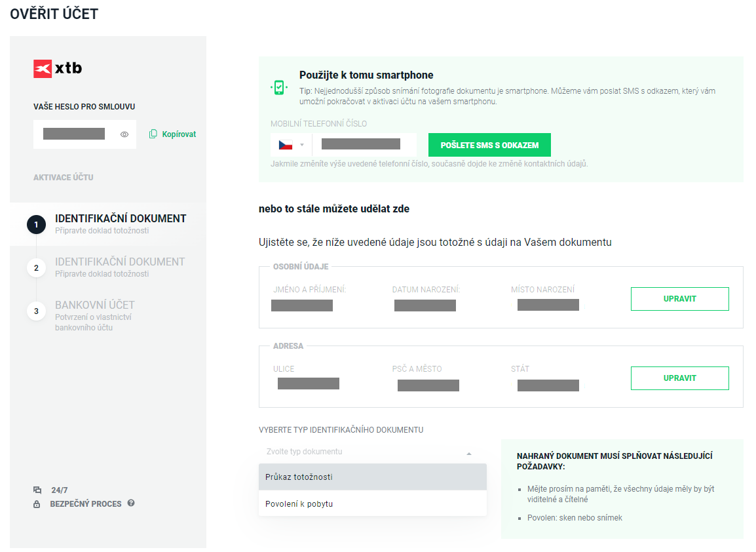Show the contract password with eye icon
The width and height of the screenshot is (756, 552).
click(124, 134)
